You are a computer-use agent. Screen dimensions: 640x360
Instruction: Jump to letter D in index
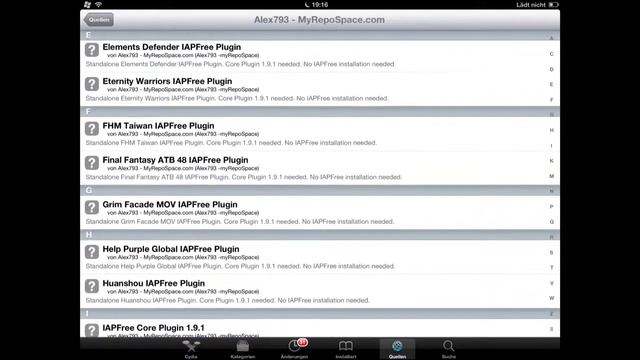pyautogui.click(x=551, y=69)
